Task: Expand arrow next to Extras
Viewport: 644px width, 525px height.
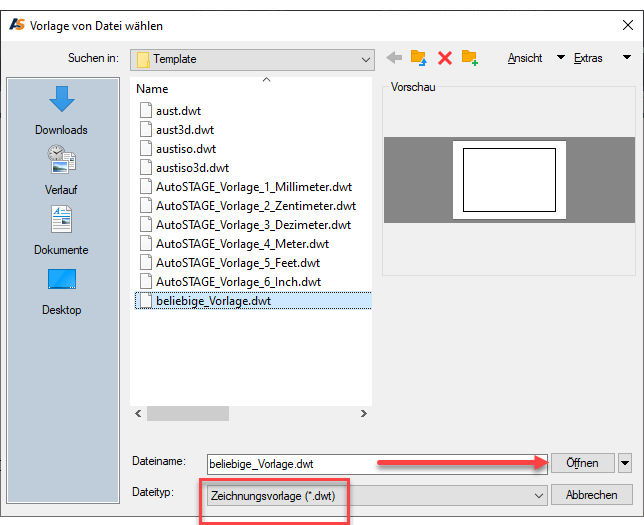Action: pyautogui.click(x=627, y=57)
